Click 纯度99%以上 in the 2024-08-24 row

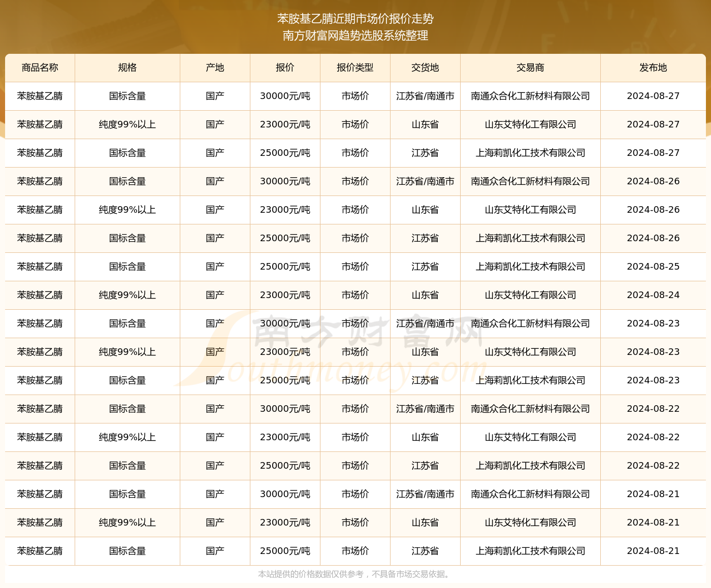point(127,295)
